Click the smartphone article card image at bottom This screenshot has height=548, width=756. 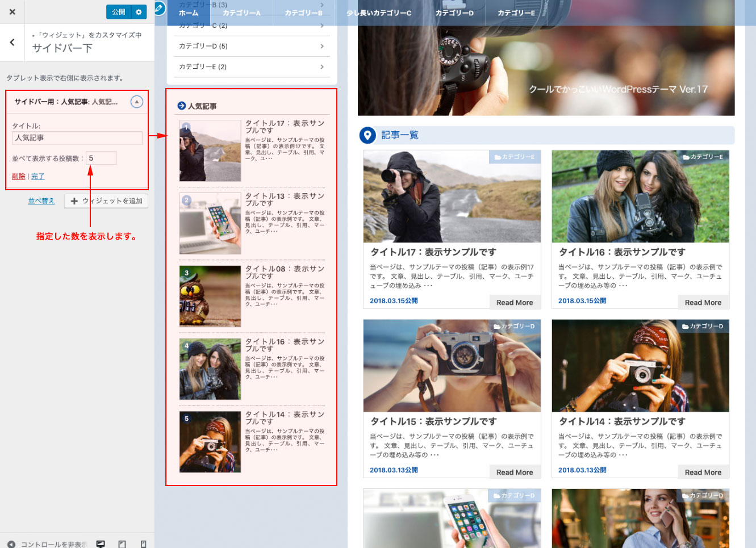pyautogui.click(x=452, y=518)
